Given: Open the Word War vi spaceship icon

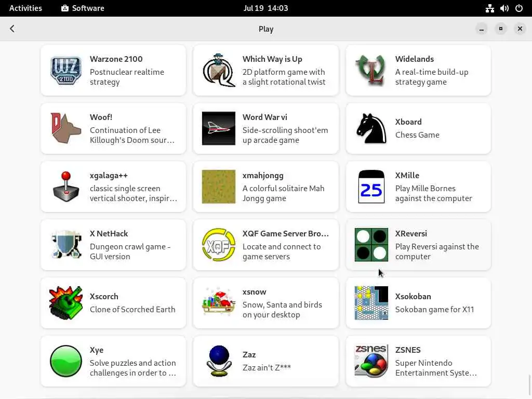Looking at the screenshot, I should [219, 128].
